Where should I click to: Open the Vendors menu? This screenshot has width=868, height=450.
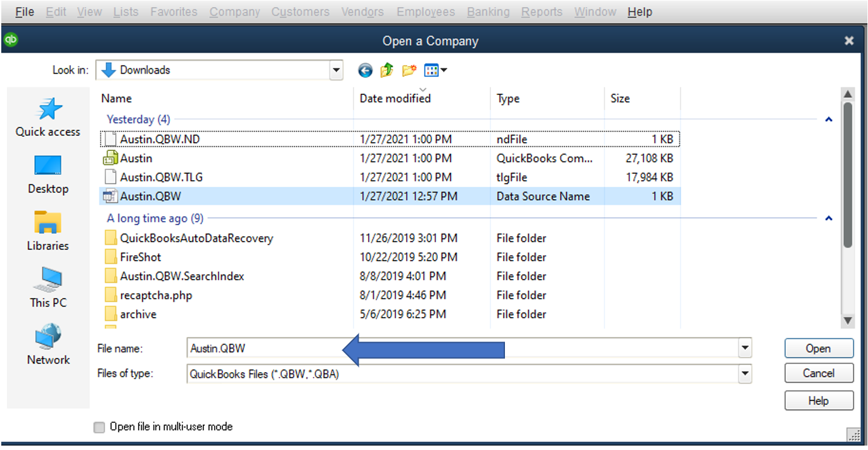(x=362, y=12)
